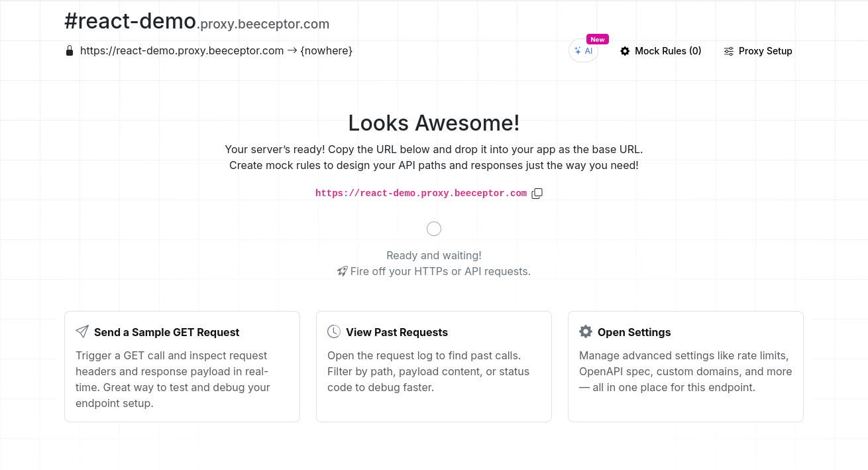
Task: Open the View Past Requests log
Action: coord(433,366)
